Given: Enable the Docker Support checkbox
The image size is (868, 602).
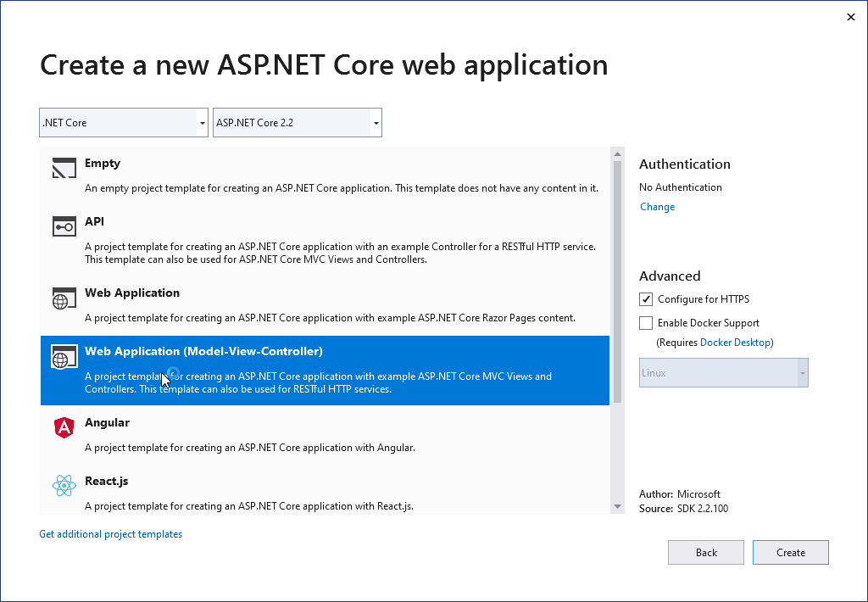Looking at the screenshot, I should [646, 323].
